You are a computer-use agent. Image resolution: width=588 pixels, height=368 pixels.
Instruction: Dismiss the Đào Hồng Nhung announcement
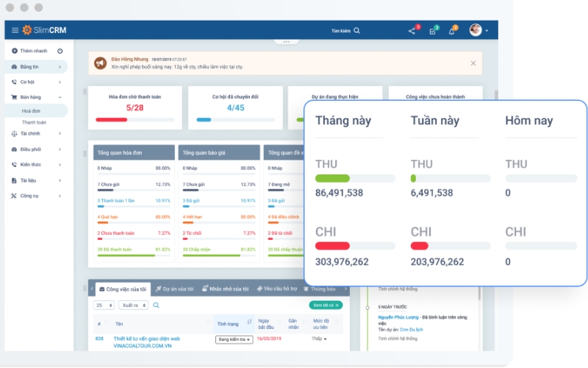point(473,63)
